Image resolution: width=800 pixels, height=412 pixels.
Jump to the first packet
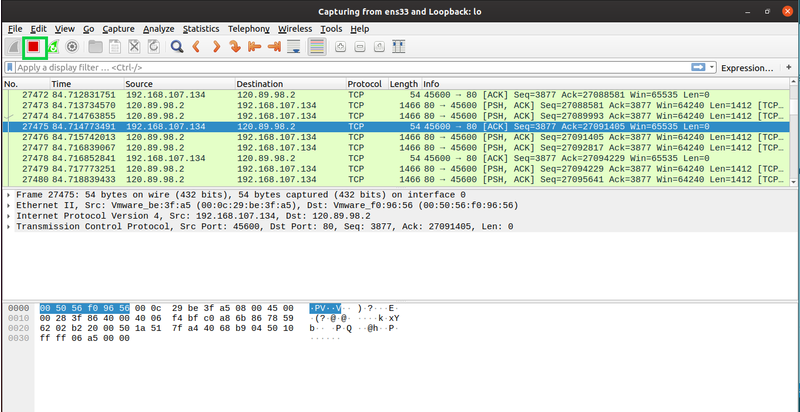tap(254, 46)
